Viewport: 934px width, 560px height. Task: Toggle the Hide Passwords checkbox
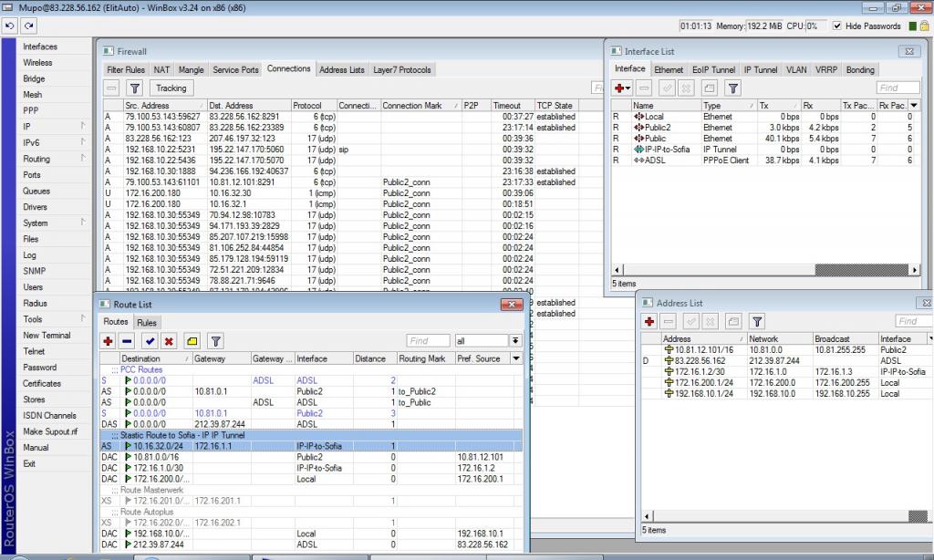pos(837,26)
